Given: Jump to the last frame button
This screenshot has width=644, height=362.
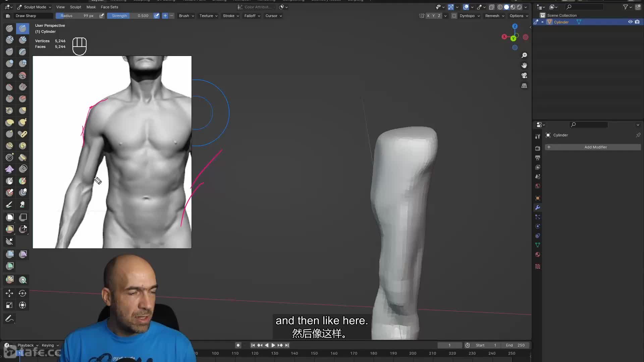Looking at the screenshot, I should [x=287, y=345].
